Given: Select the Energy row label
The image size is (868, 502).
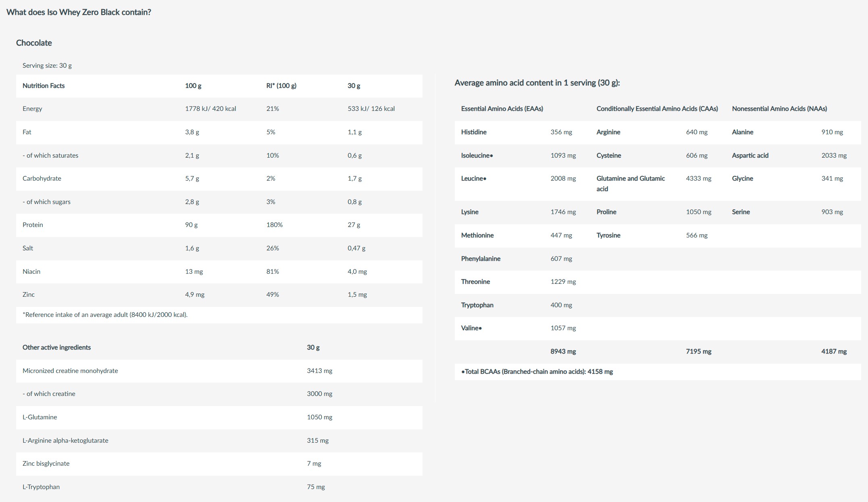Looking at the screenshot, I should (x=32, y=108).
